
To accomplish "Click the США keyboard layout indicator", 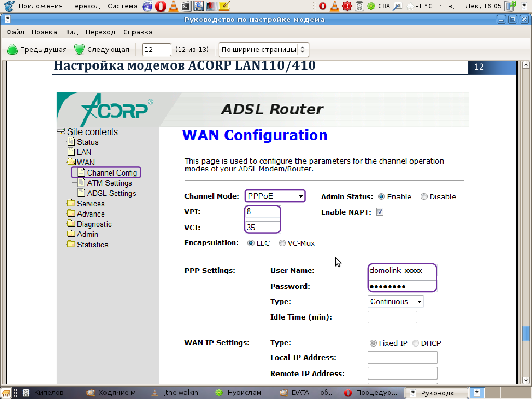I will pos(384,6).
